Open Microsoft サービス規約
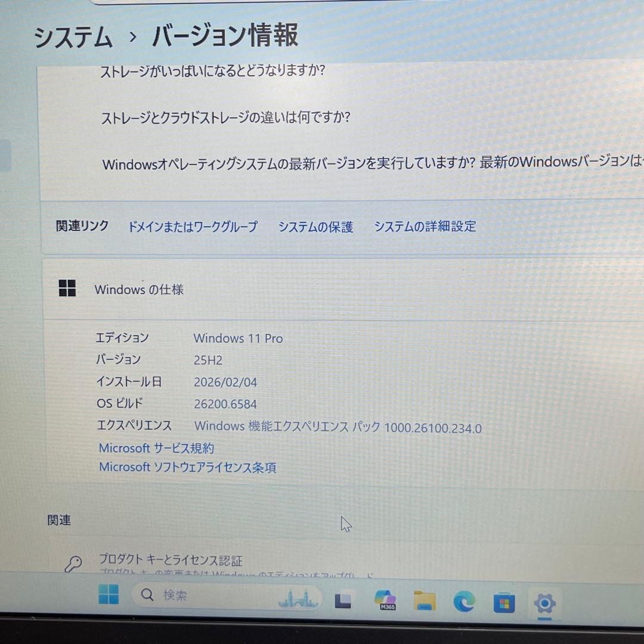Viewport: 644px width, 644px height. (x=157, y=448)
